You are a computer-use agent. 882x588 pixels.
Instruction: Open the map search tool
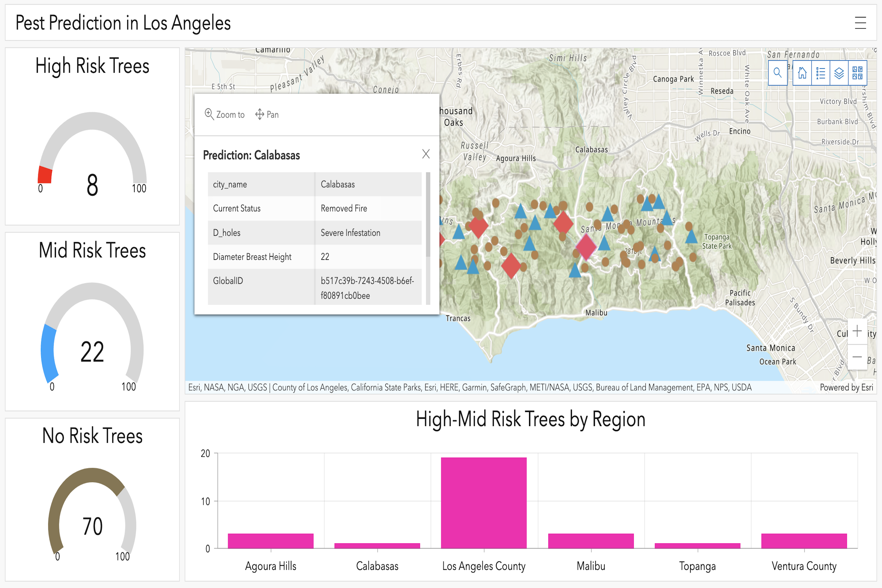[777, 73]
